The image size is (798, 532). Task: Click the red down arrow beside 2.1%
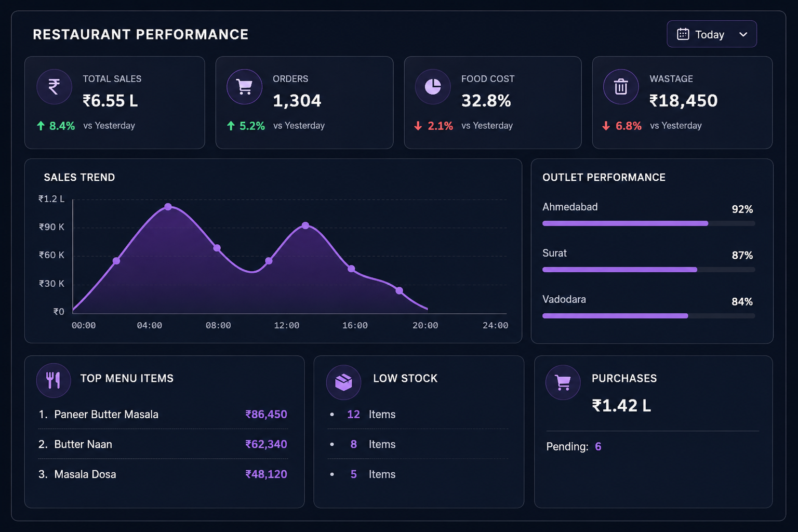coord(418,126)
